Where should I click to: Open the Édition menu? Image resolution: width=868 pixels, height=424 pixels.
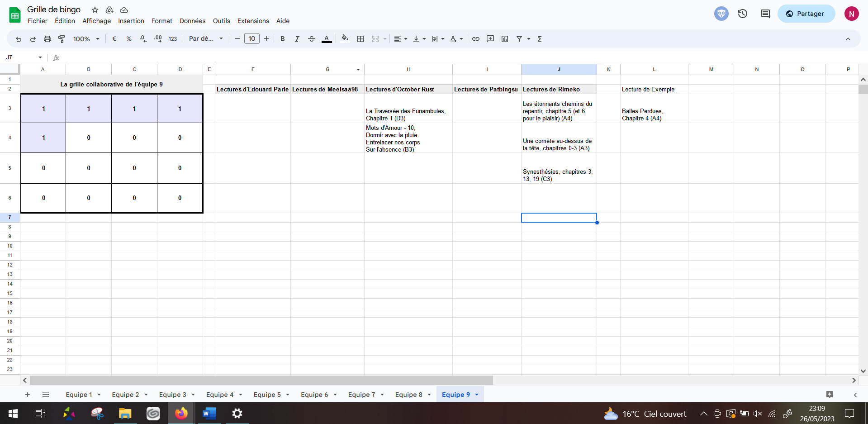(65, 21)
